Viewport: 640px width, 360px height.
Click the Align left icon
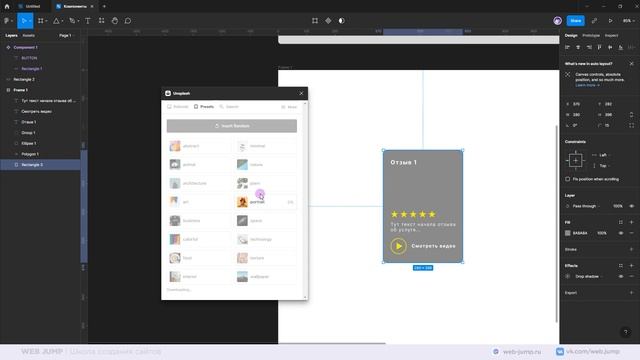[567, 47]
